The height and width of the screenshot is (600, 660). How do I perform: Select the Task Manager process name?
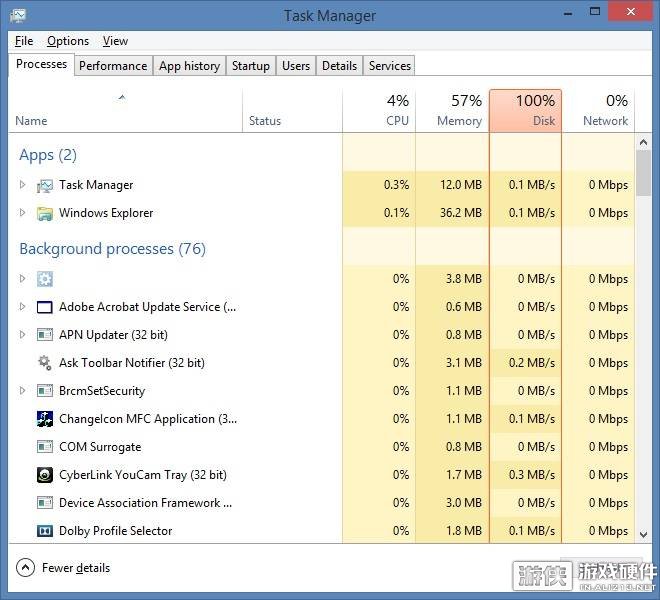(96, 185)
